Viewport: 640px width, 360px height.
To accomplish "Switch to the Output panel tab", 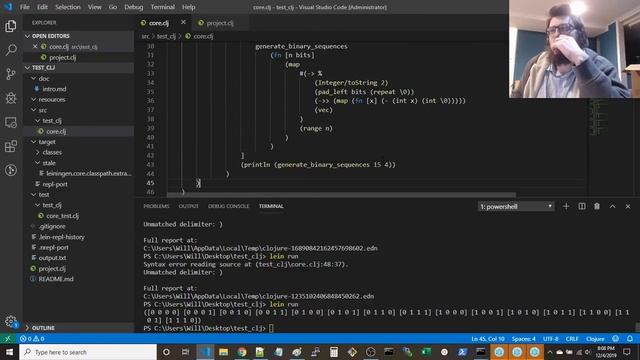I will coord(189,206).
